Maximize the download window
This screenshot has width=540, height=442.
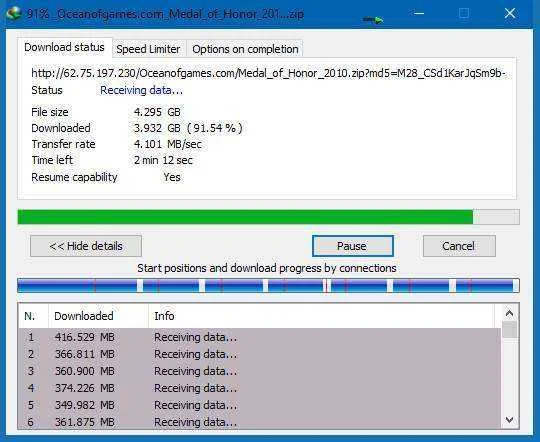coord(464,13)
